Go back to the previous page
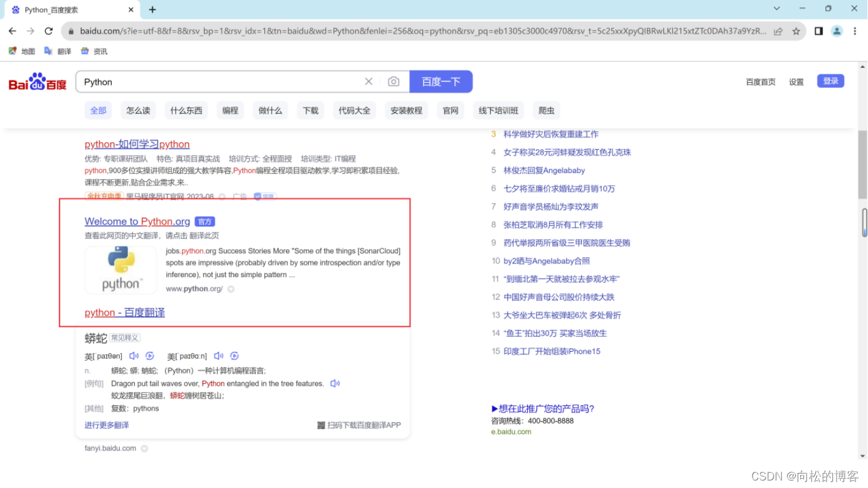The height and width of the screenshot is (488, 868). point(13,31)
